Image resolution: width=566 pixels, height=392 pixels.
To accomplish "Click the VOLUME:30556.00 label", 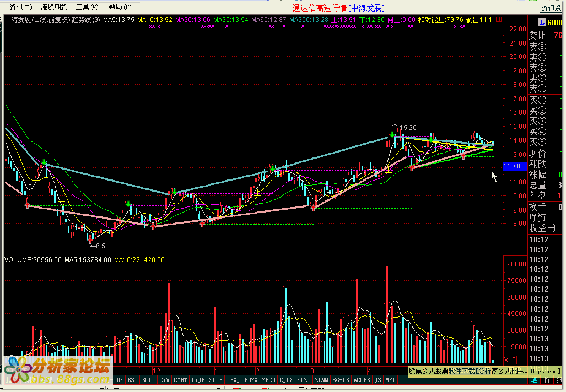I will click(33, 260).
